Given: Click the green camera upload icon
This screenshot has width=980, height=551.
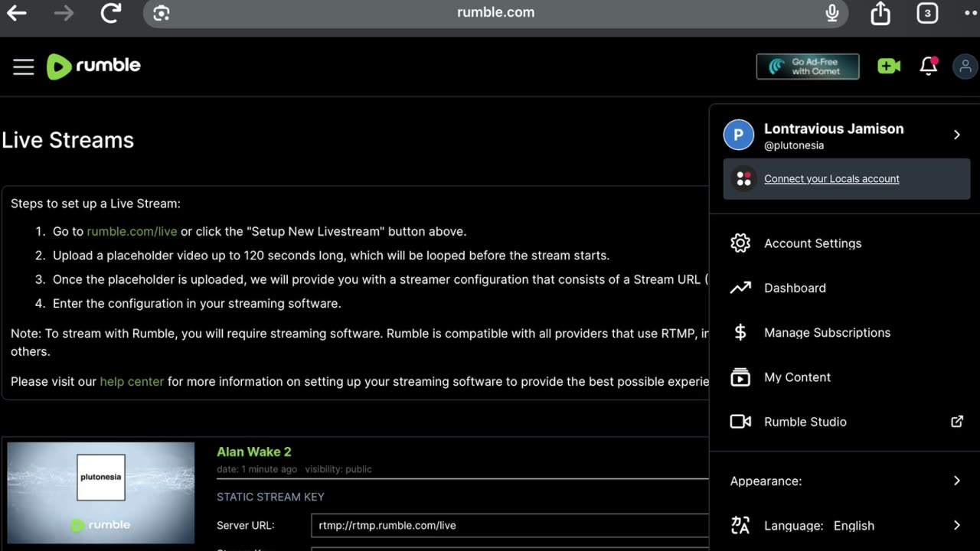Looking at the screenshot, I should click(889, 67).
